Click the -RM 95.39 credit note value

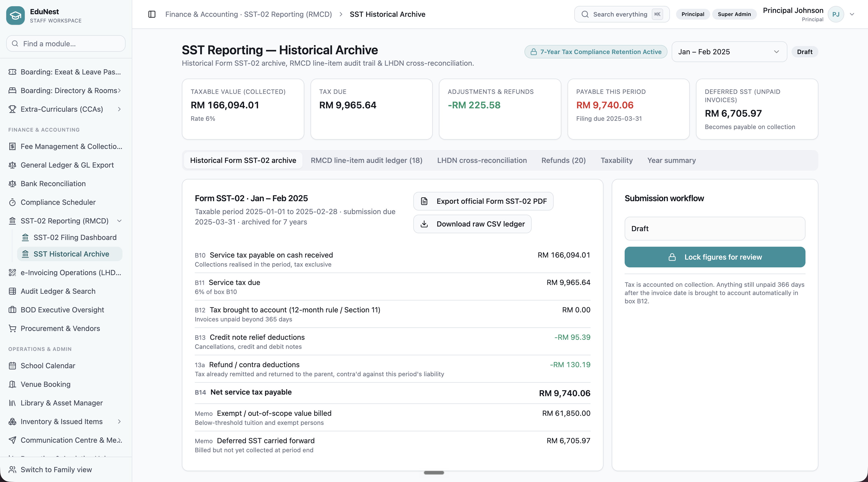coord(572,337)
